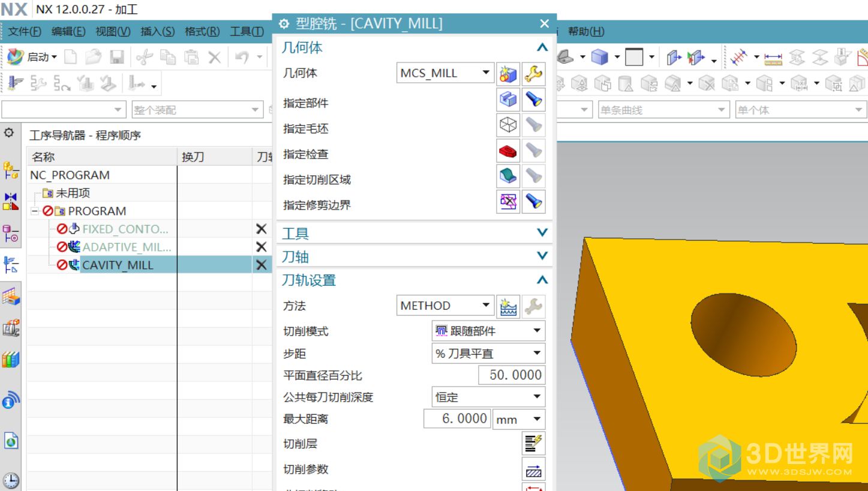Click the new method icon beside METHOD
868x491 pixels.
click(509, 306)
